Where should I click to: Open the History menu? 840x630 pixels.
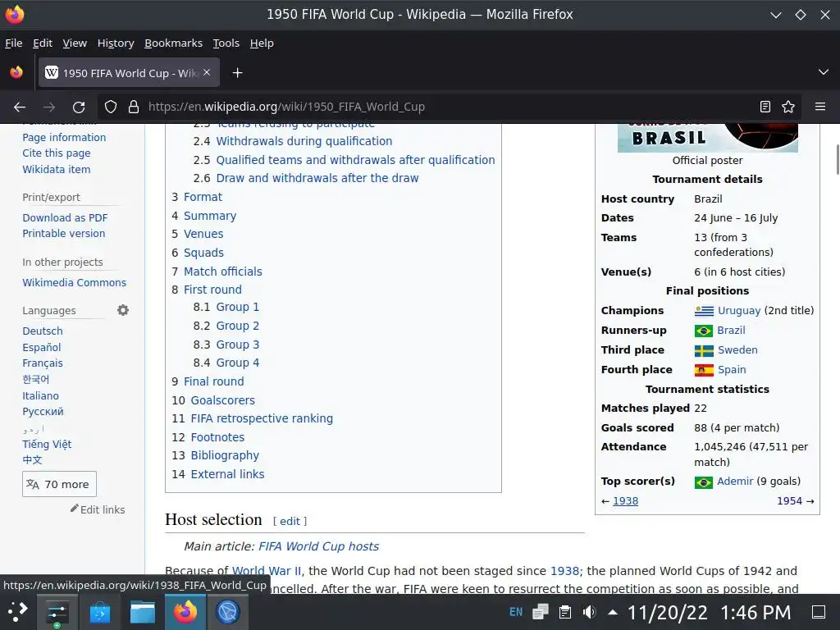pos(116,43)
